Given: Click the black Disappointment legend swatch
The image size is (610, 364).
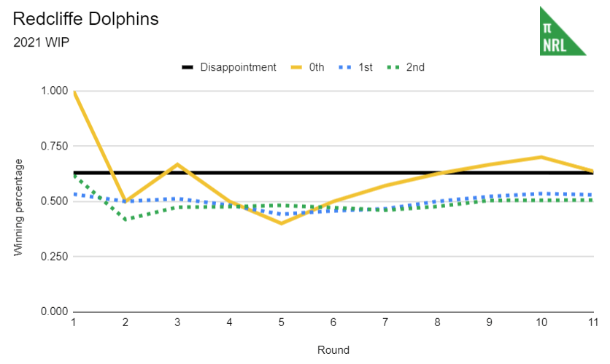Looking at the screenshot, I should coord(188,67).
